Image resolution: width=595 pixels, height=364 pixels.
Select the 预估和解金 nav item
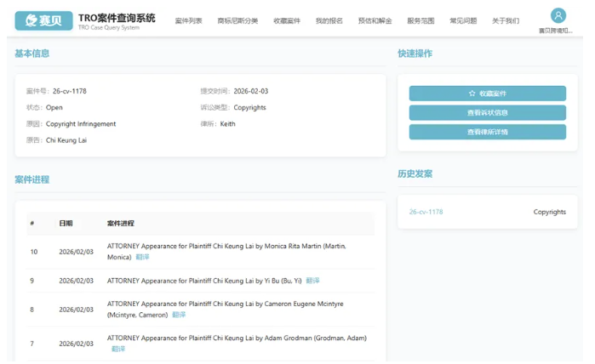coord(375,20)
